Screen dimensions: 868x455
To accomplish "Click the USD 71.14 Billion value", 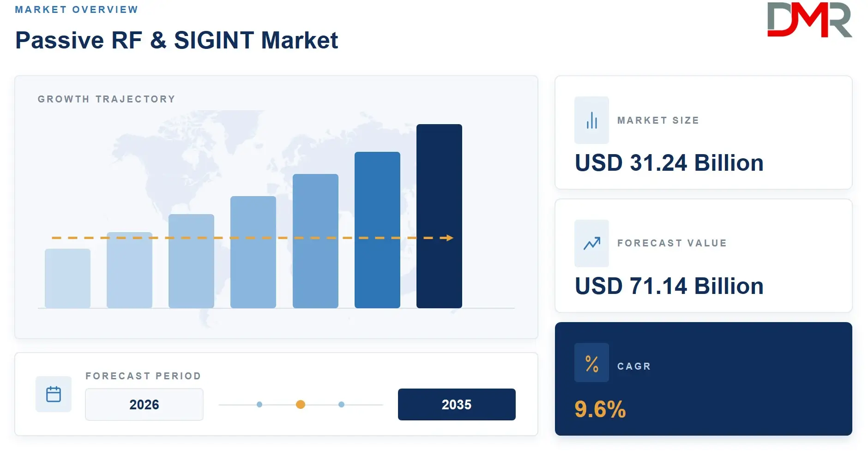I will [669, 286].
